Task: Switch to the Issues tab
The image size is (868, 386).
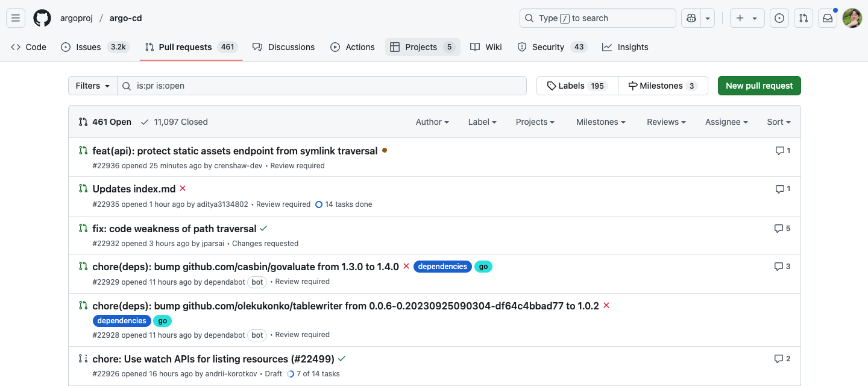Action: tap(95, 47)
